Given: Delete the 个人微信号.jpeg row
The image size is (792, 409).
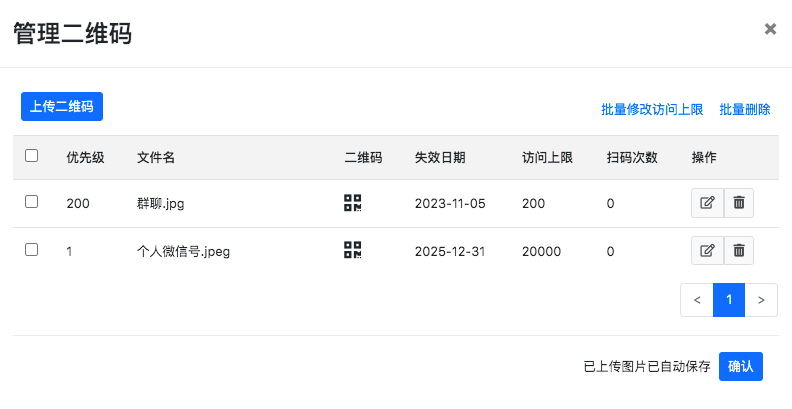Looking at the screenshot, I should (739, 251).
